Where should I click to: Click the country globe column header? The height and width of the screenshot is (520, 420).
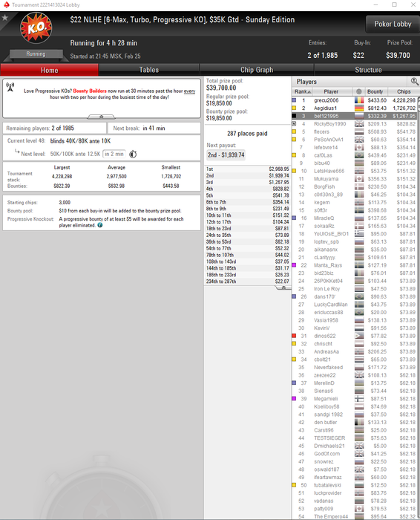click(358, 91)
